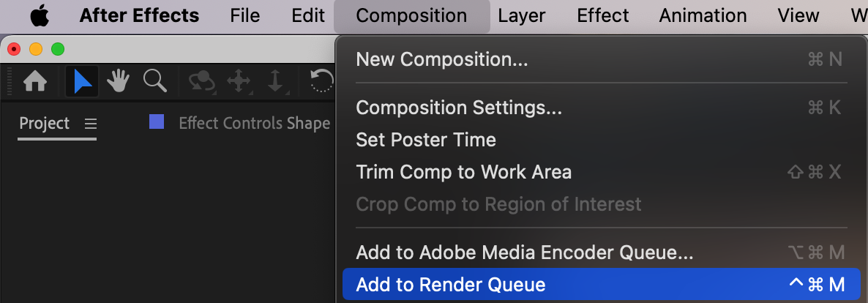
Task: Select the Selection arrow tool
Action: 82,81
